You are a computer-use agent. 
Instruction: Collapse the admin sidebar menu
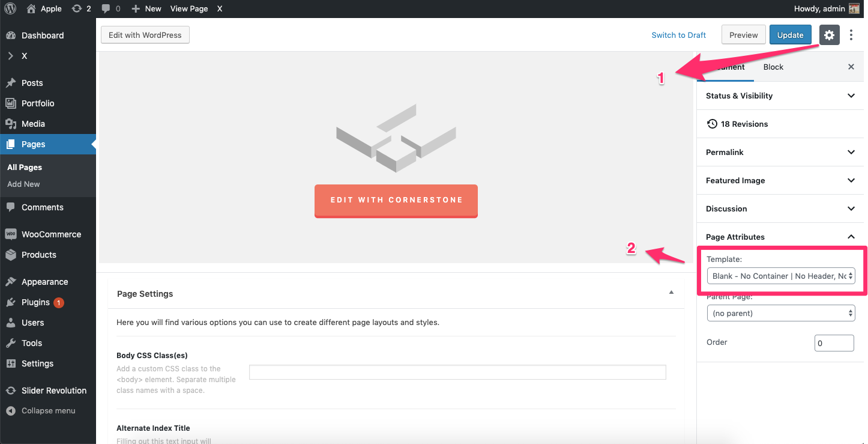coord(48,411)
